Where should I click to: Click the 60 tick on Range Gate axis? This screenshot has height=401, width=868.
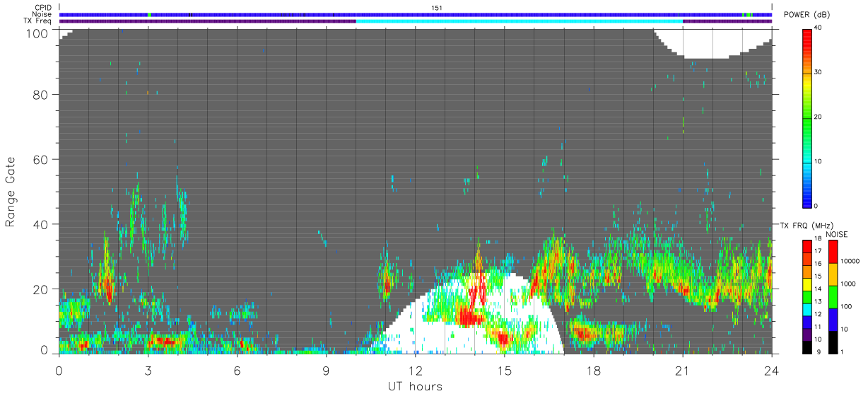coord(41,159)
